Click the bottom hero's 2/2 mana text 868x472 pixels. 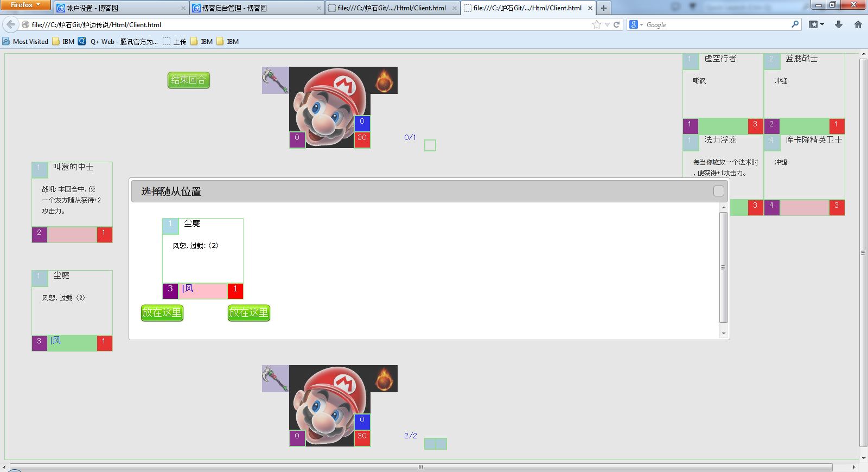[411, 436]
